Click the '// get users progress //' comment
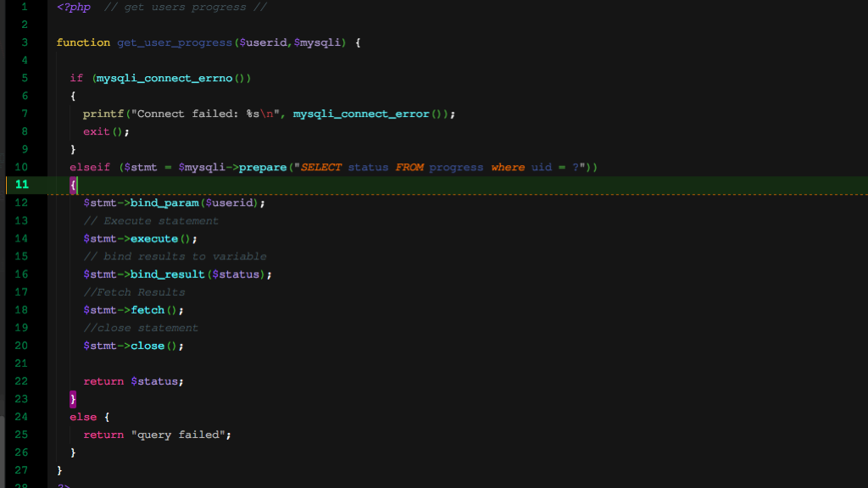The width and height of the screenshot is (868, 488). click(x=186, y=7)
